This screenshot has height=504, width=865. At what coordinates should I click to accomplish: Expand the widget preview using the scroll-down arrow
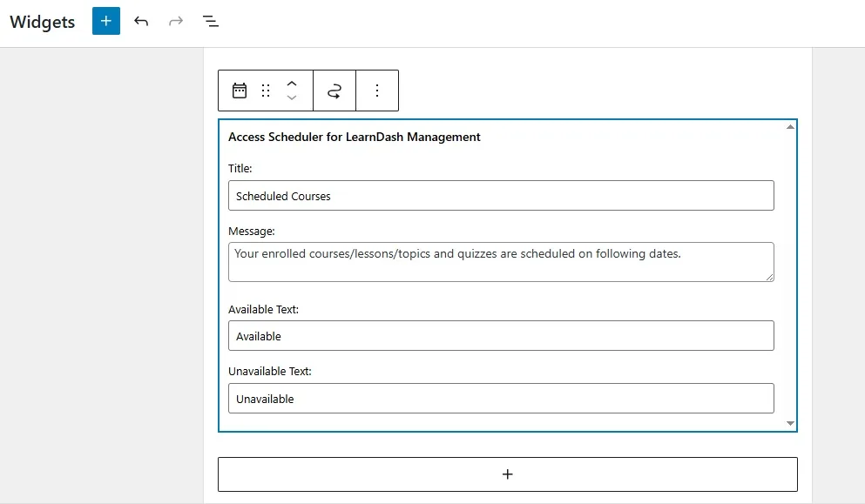790,424
